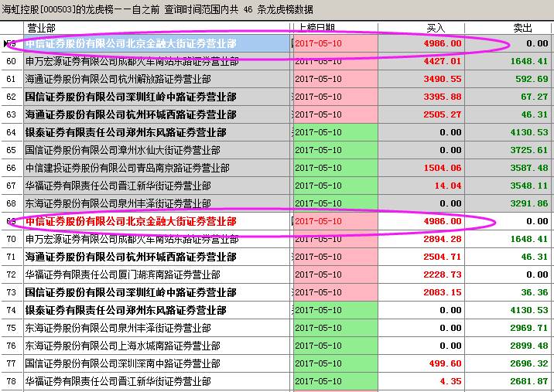Click sell value 3291.86
Image resolution: width=554 pixels, height=392 pixels.
[x=529, y=203]
